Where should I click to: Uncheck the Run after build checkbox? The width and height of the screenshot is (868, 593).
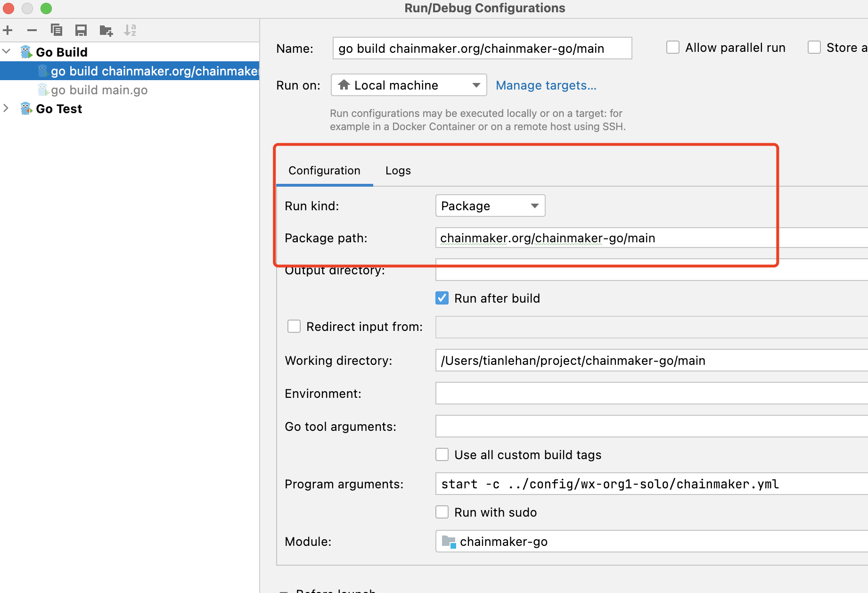(442, 298)
